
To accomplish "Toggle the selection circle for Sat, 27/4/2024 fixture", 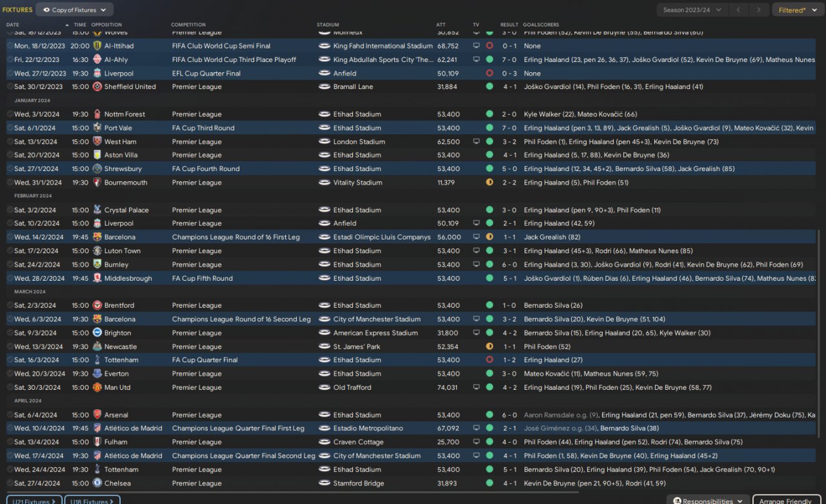I will coord(10,483).
